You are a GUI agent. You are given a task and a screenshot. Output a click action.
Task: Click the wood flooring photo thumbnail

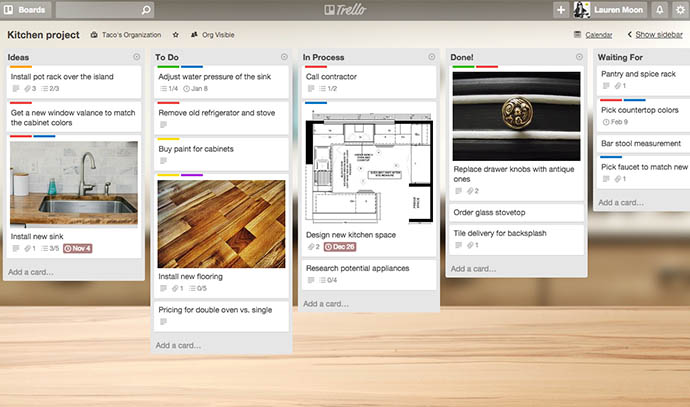coord(221,224)
